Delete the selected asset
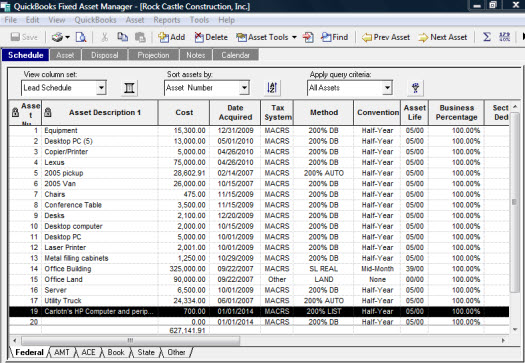 [211, 37]
